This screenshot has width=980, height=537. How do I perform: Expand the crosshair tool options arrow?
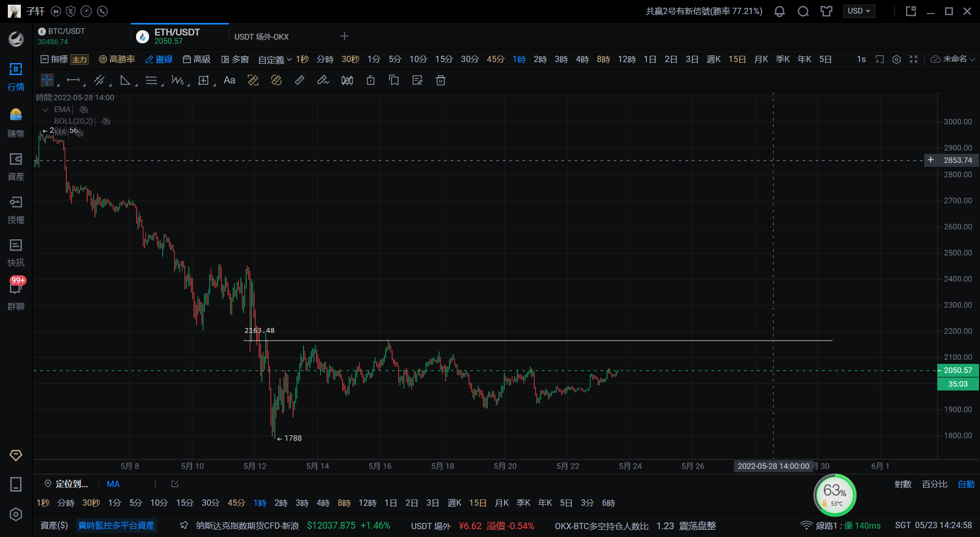click(58, 84)
